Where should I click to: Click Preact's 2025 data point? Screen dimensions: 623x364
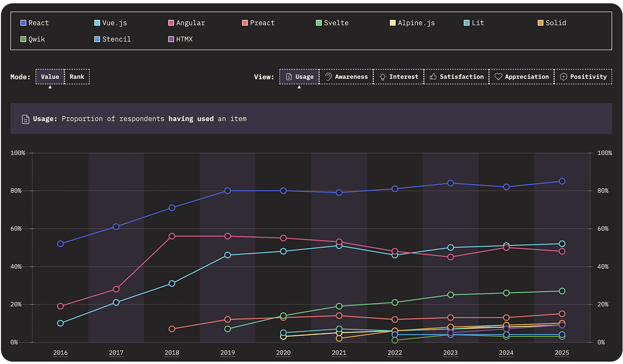(x=562, y=314)
